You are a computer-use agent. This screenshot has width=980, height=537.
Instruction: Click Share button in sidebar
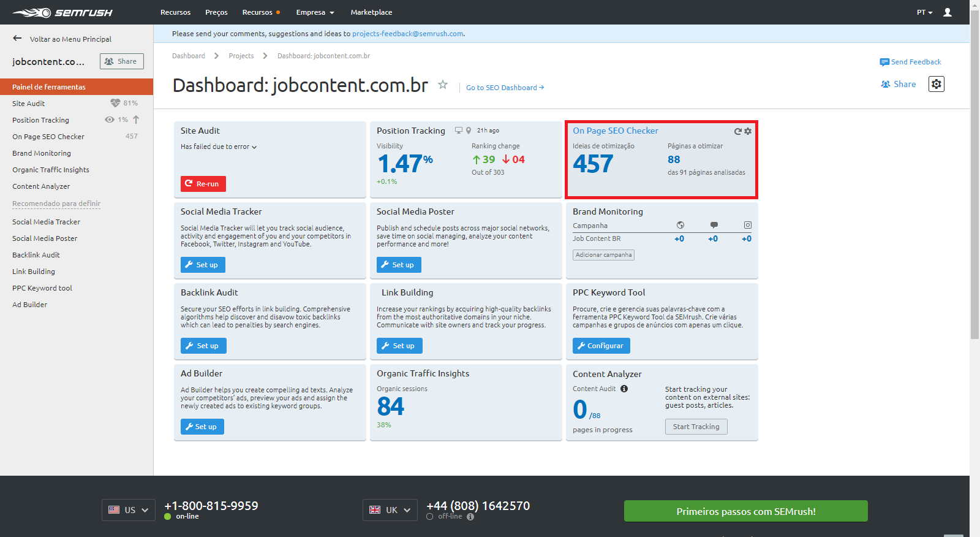(x=122, y=61)
